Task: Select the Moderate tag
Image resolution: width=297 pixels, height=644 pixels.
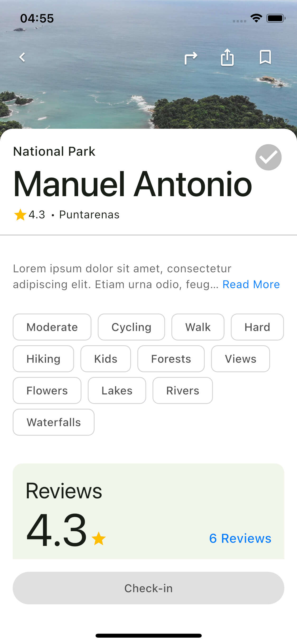Action: point(52,327)
